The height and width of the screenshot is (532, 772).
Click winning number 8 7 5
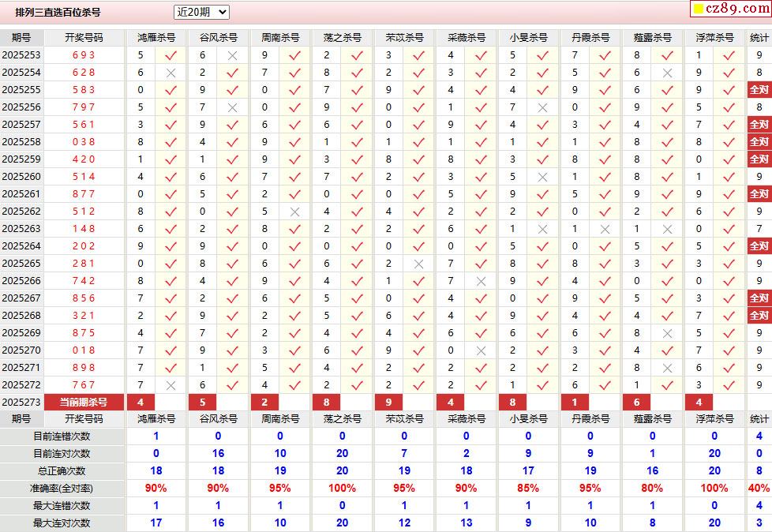84,333
